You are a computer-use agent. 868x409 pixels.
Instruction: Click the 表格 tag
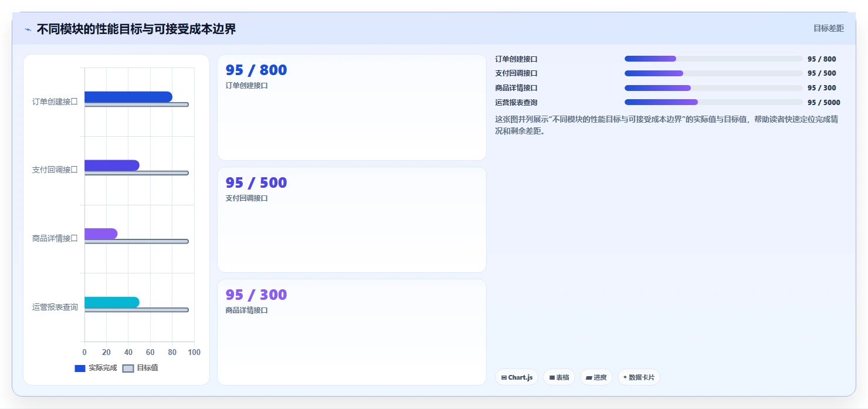(559, 377)
